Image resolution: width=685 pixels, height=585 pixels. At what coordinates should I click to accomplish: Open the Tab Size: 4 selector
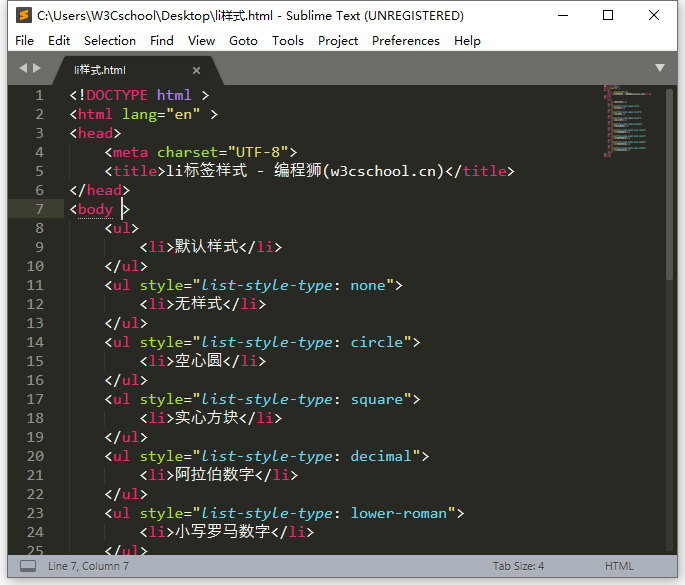pos(518,566)
